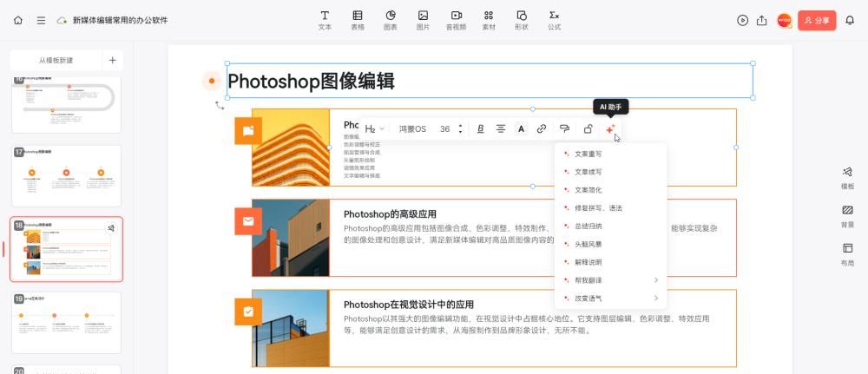The height and width of the screenshot is (374, 868).
Task: Choose 头脑风暴 from AI menu
Action: point(610,244)
